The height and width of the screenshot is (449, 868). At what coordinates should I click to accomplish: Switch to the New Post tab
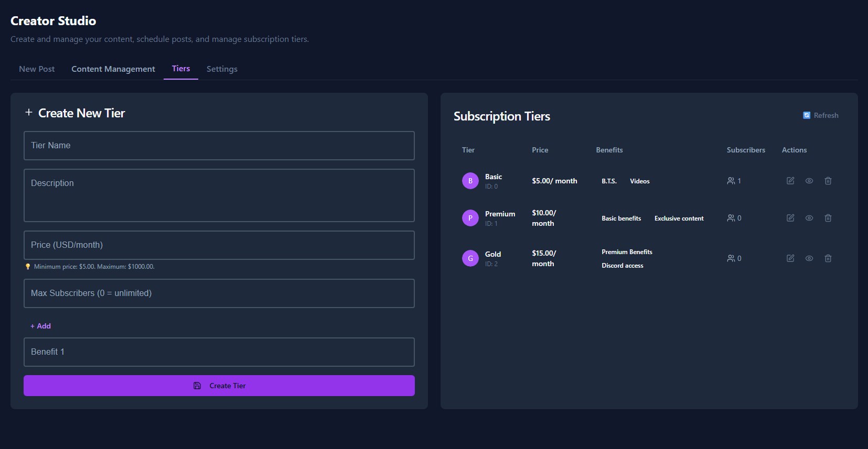click(37, 69)
